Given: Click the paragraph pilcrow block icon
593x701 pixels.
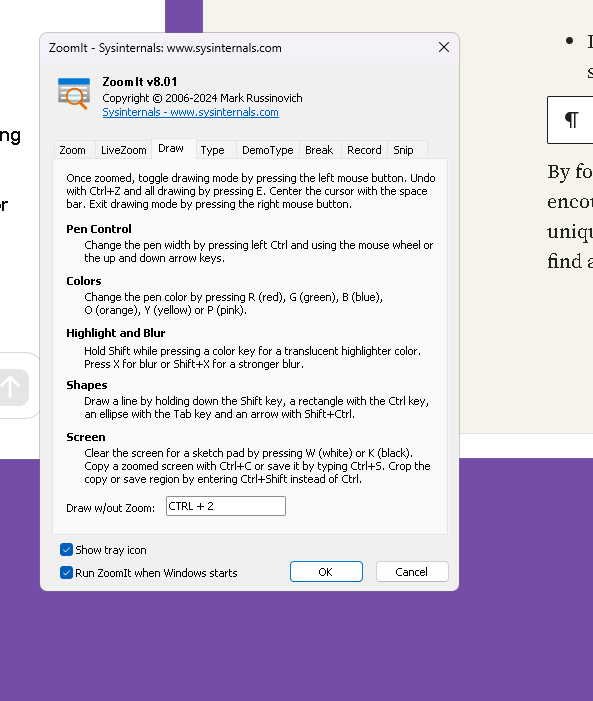Looking at the screenshot, I should 572,120.
